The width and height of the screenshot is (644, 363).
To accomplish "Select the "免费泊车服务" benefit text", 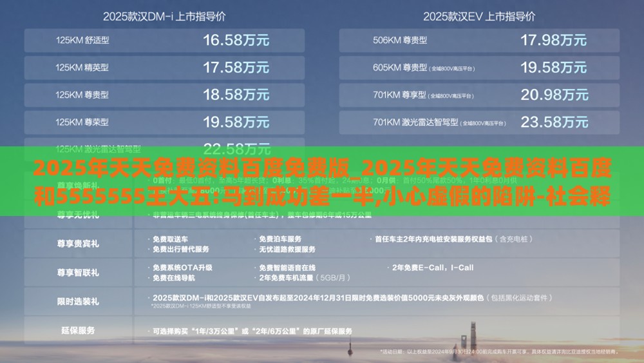I will (280, 239).
